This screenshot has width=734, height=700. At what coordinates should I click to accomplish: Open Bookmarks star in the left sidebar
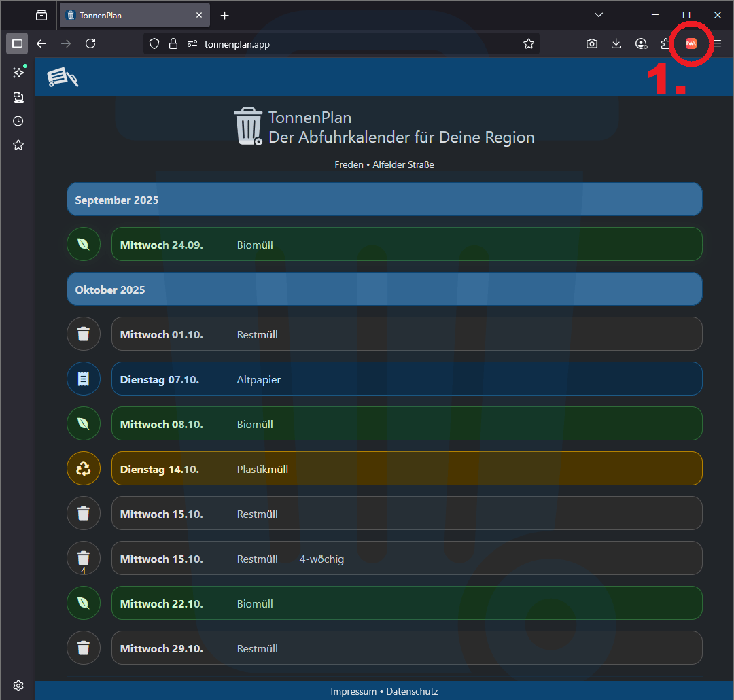(18, 145)
